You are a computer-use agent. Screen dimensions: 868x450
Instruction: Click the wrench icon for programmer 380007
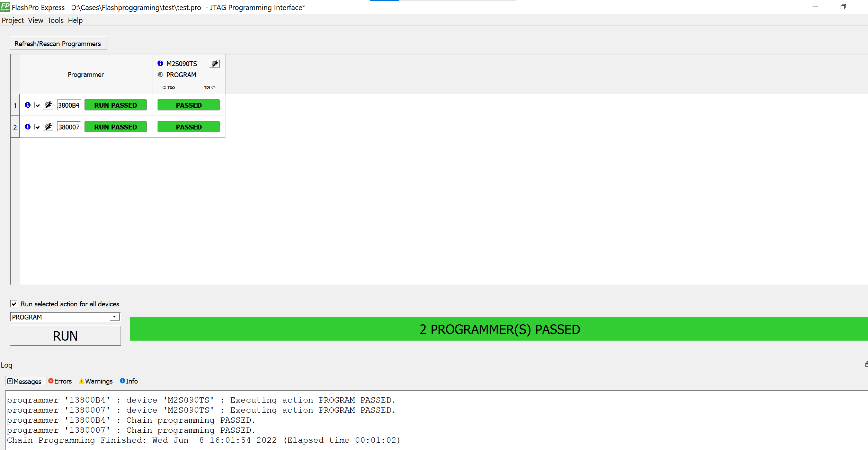coord(48,126)
